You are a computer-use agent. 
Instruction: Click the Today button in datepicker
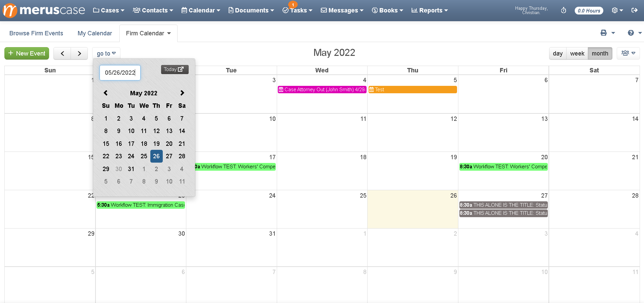coord(175,69)
